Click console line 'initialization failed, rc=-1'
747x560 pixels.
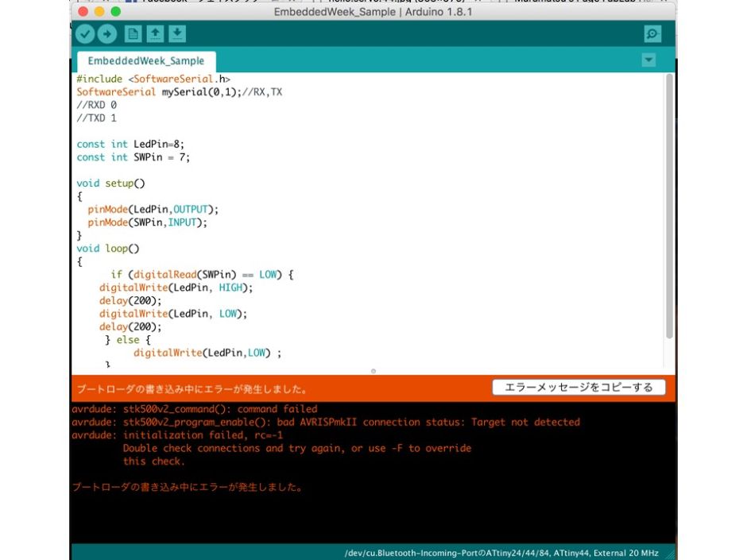coord(177,434)
